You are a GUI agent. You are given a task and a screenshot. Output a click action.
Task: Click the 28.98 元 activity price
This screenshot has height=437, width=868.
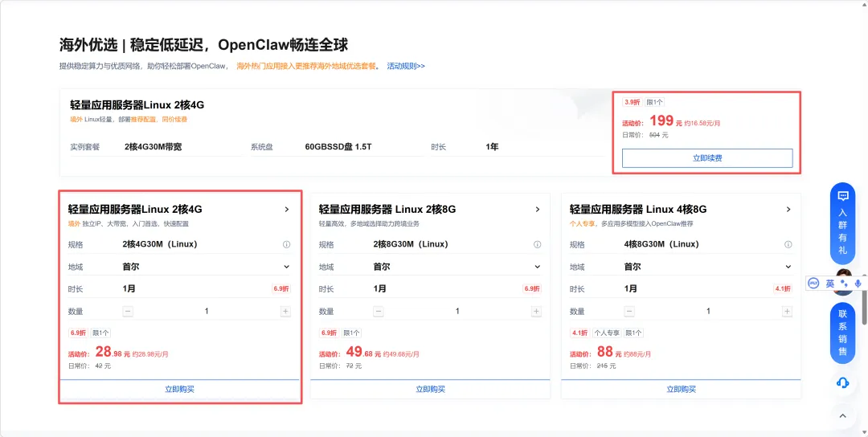113,352
